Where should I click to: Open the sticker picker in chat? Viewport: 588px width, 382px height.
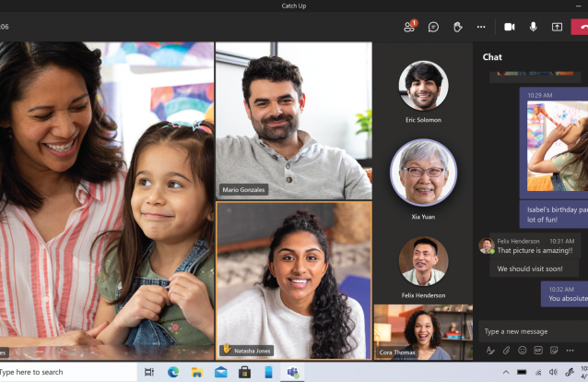coord(555,351)
